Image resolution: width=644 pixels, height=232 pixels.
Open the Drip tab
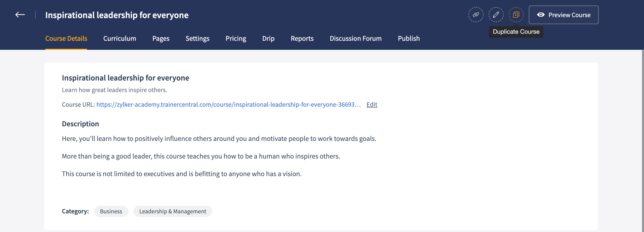(268, 38)
